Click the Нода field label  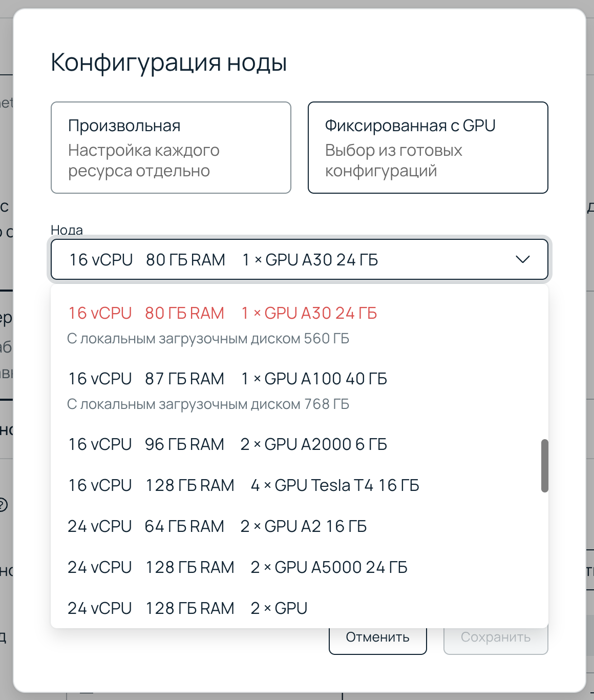pyautogui.click(x=67, y=230)
